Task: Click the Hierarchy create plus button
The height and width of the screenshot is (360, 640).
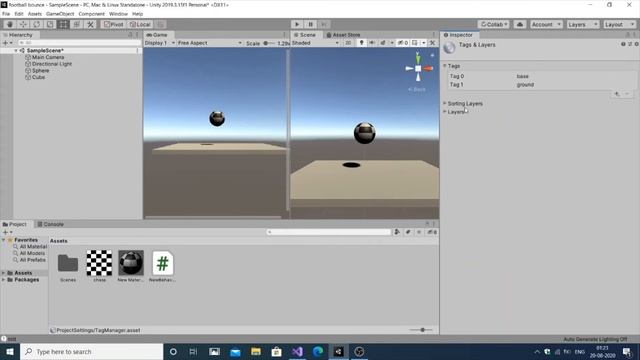Action: (6, 42)
